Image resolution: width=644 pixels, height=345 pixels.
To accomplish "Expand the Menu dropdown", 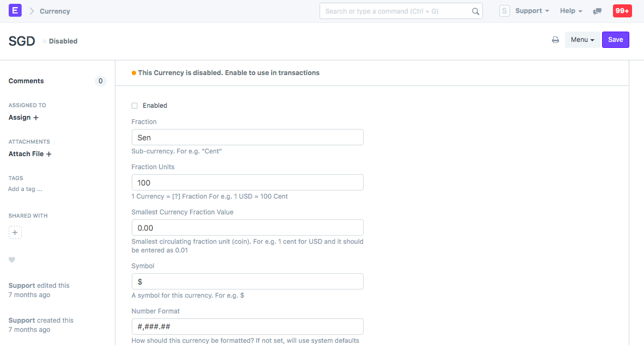I will coord(582,40).
